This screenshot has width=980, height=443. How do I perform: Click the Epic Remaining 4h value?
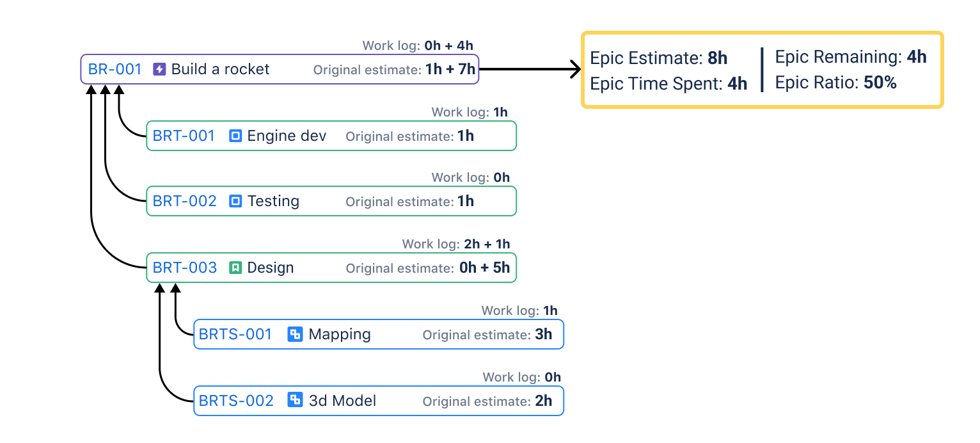[916, 57]
